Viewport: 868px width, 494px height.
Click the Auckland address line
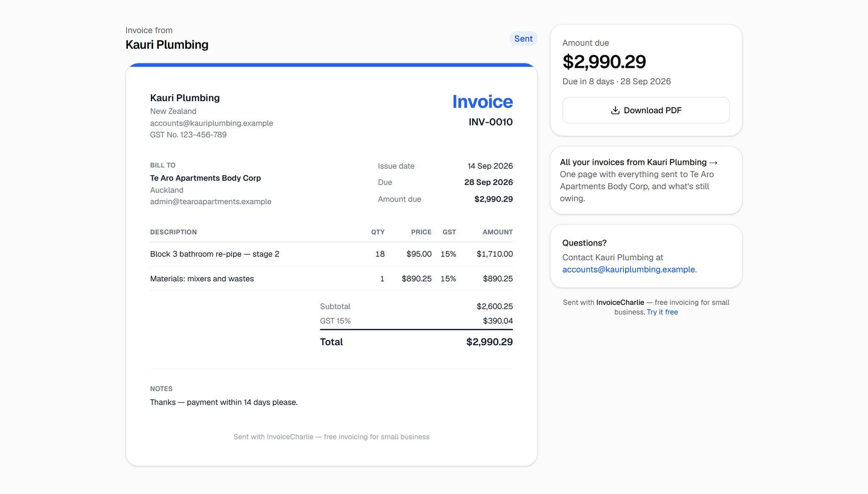(167, 190)
